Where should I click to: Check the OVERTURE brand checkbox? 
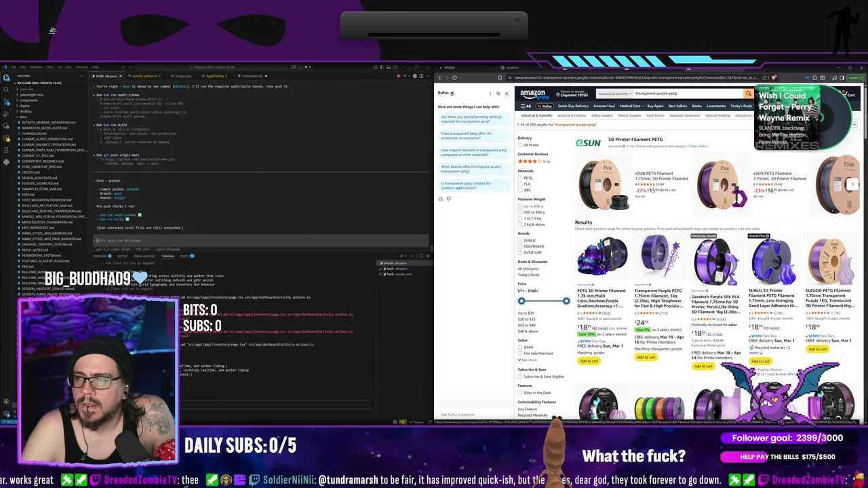coord(520,253)
